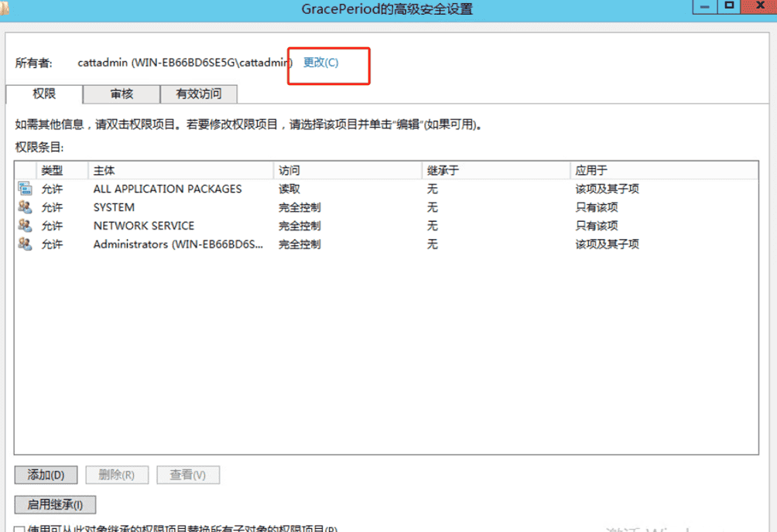This screenshot has height=532, width=777.
Task: Open the 审核 tab
Action: click(x=122, y=94)
